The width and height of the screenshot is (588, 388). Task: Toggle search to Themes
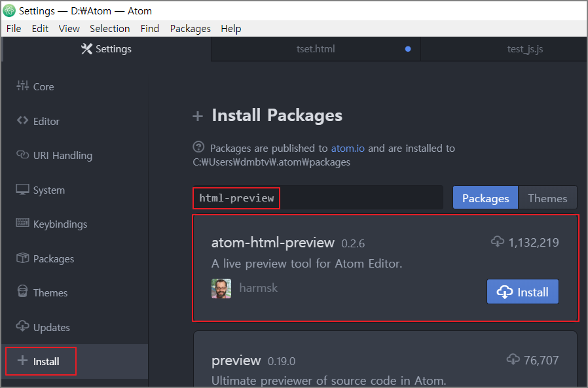[547, 198]
